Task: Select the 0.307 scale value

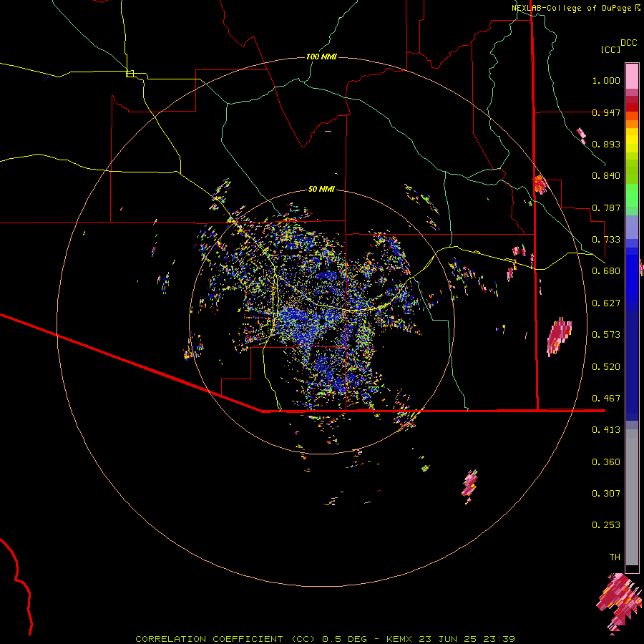Action: [606, 494]
